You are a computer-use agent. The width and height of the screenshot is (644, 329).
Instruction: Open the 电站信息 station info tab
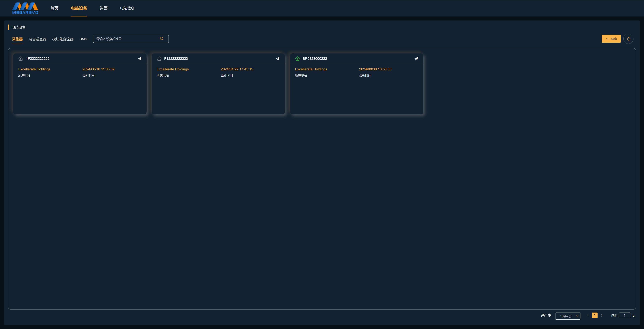[x=127, y=8]
